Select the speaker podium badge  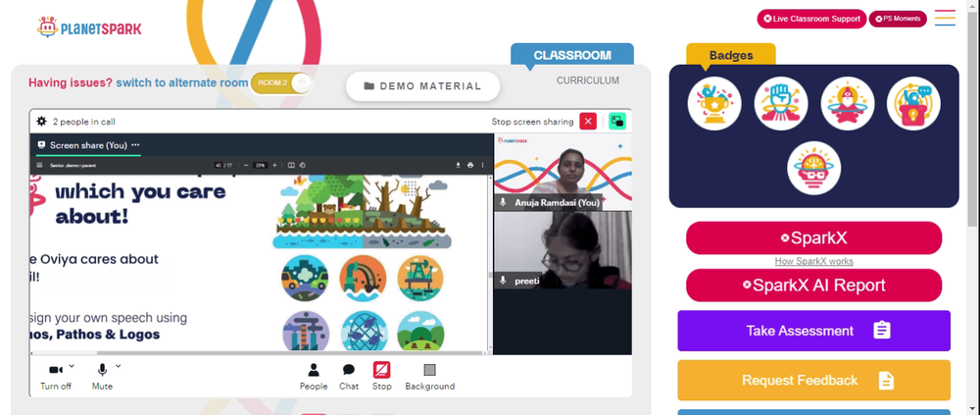point(913,104)
